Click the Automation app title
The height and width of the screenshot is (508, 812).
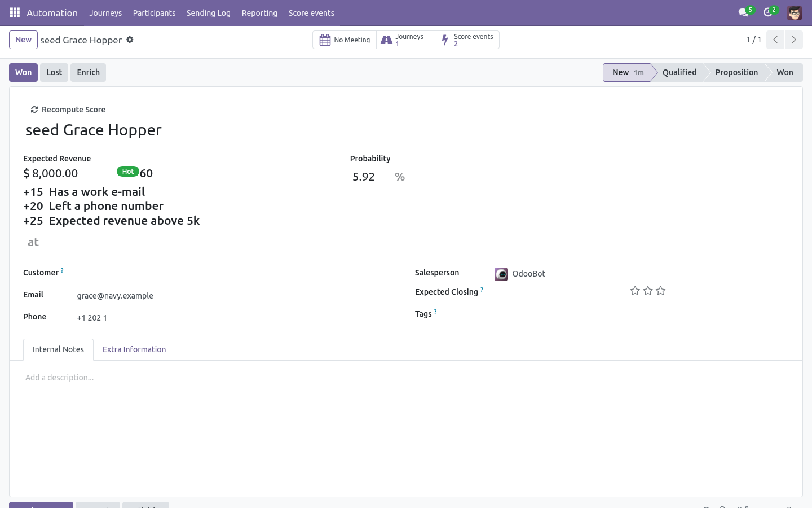point(52,12)
